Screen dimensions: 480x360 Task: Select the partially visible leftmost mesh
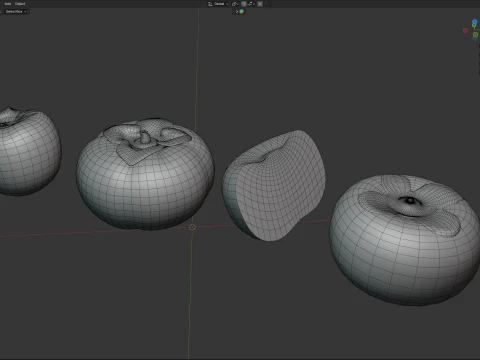coord(29,152)
